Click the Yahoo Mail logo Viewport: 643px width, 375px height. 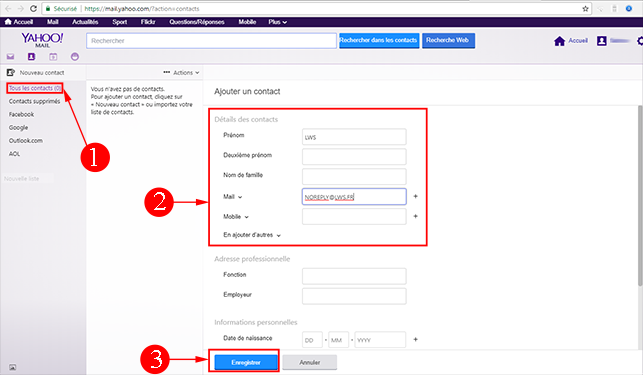click(x=42, y=40)
